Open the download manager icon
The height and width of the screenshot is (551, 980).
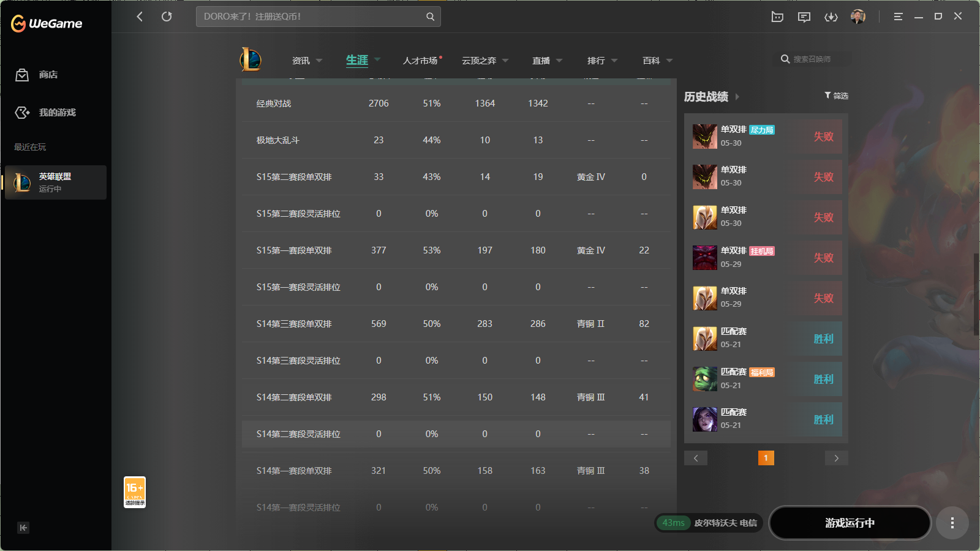(x=831, y=17)
